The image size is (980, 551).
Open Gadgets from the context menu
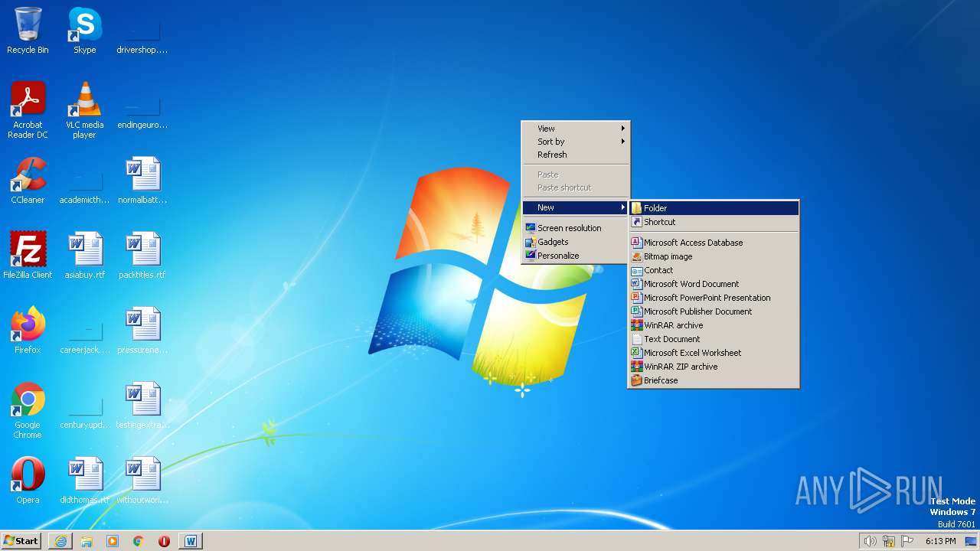coord(575,242)
